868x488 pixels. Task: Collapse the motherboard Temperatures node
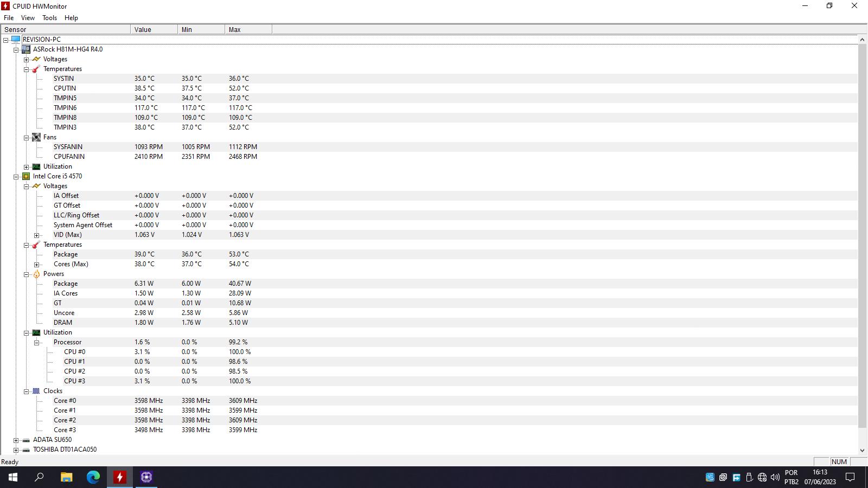pos(26,69)
